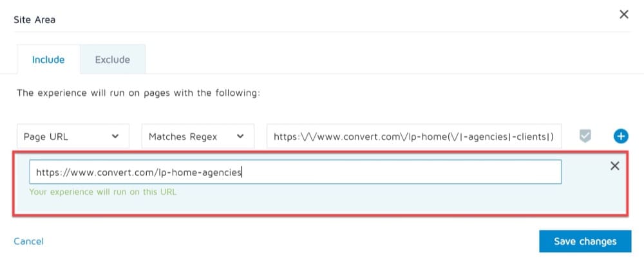Click the green 'Your experience will run' message
644x270 pixels.
pos(102,192)
